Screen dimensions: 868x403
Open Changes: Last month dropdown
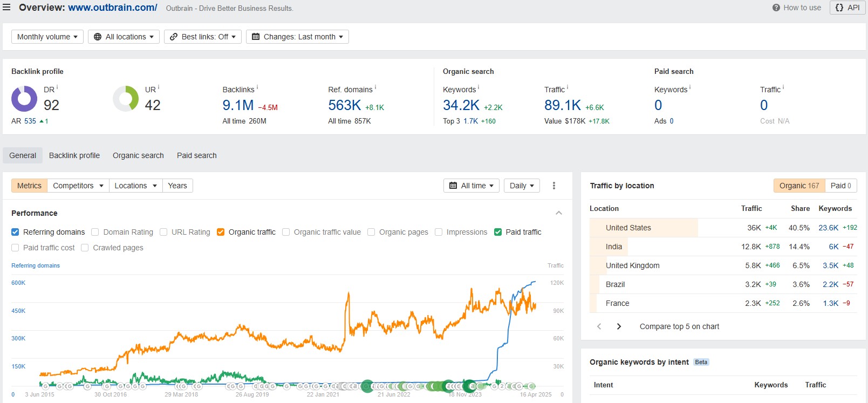tap(298, 37)
